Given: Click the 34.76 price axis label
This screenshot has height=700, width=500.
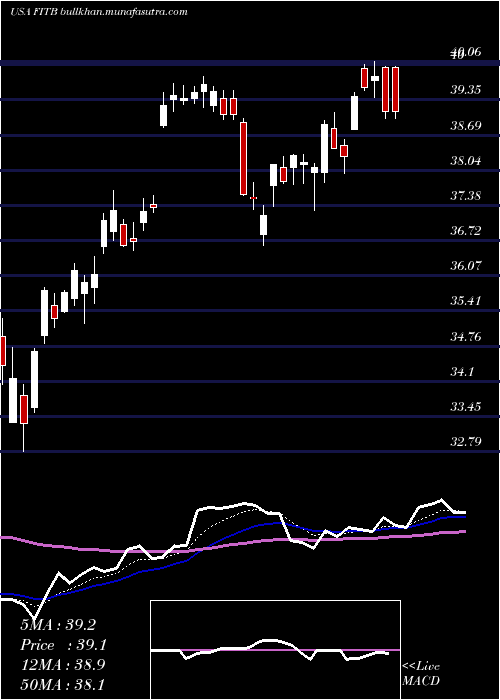Looking at the screenshot, I should pyautogui.click(x=466, y=336).
